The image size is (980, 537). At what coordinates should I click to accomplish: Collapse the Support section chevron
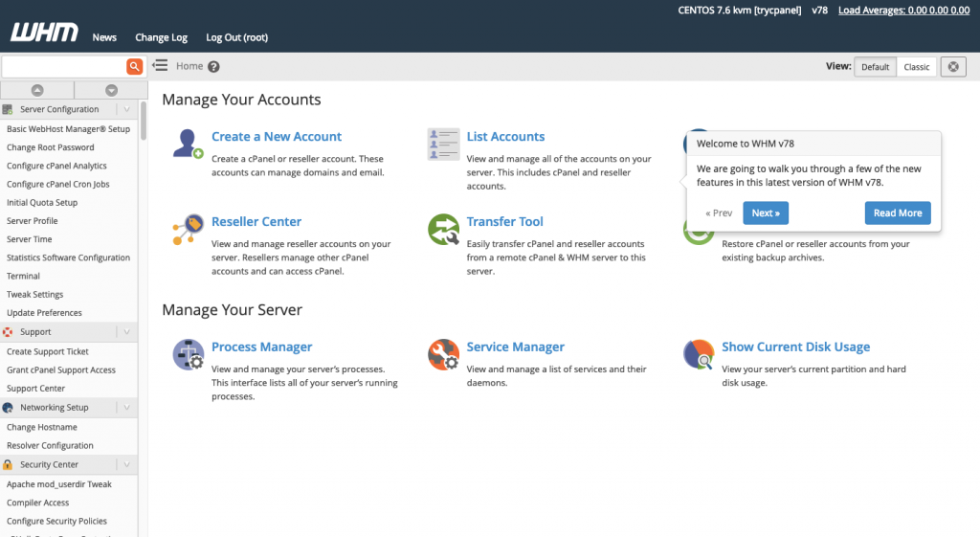click(x=127, y=332)
